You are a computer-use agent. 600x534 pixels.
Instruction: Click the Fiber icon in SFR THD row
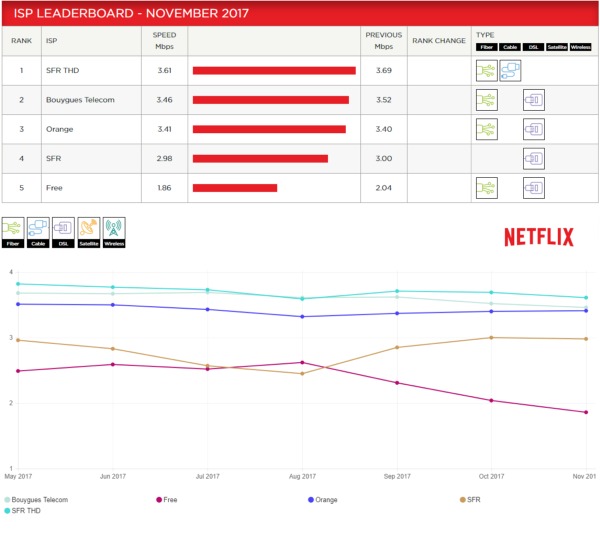[486, 71]
